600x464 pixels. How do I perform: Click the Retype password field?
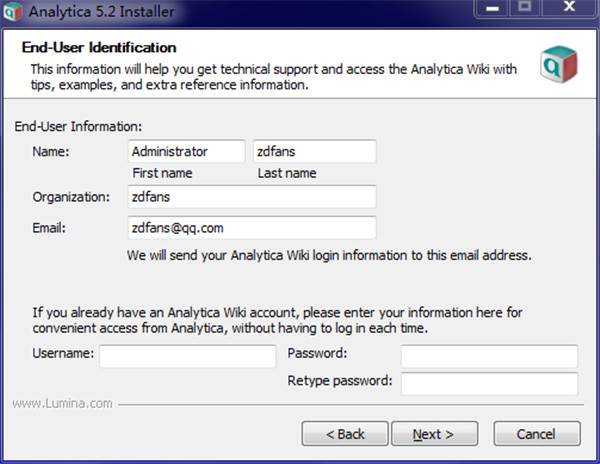click(x=489, y=383)
